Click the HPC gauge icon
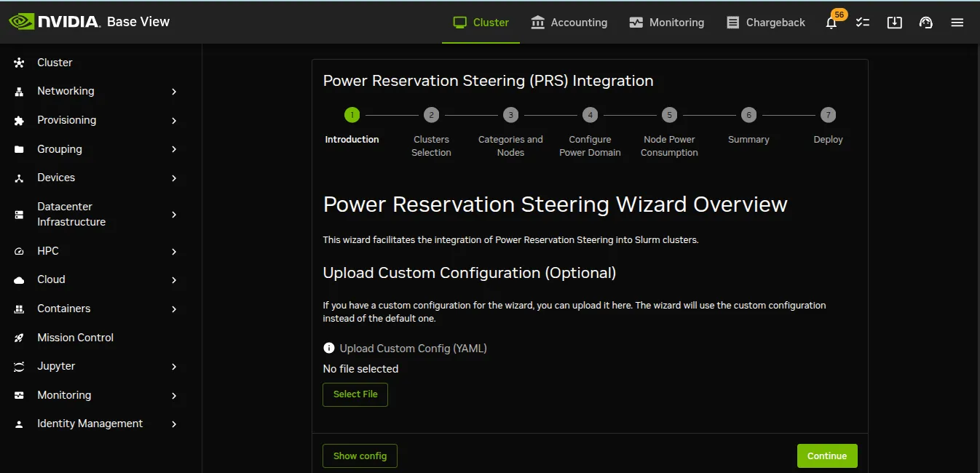 (x=20, y=252)
